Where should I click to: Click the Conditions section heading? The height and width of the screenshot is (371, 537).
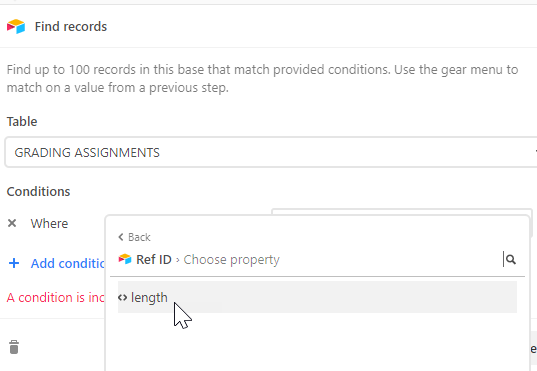point(38,191)
